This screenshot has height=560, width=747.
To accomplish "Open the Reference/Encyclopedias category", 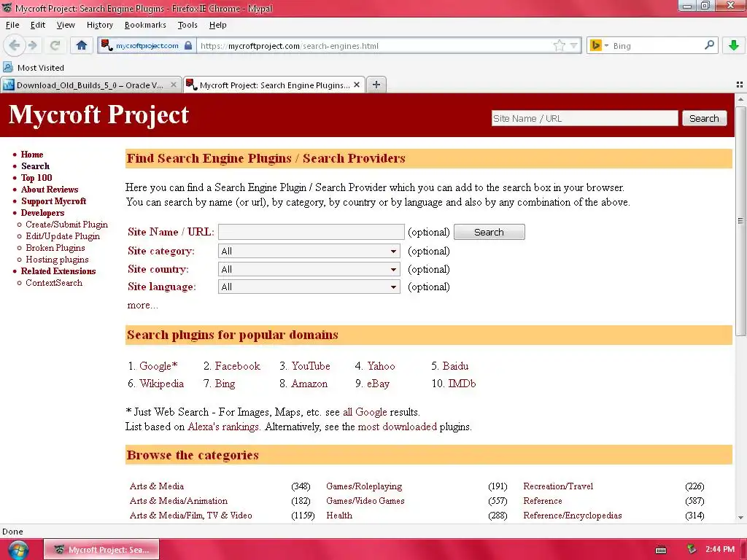I will (x=573, y=516).
